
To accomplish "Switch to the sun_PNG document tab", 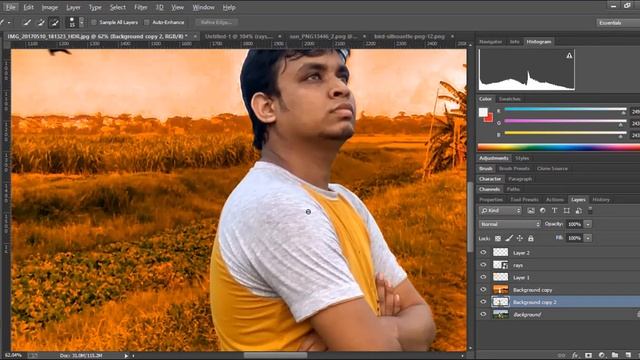I will 323,36.
